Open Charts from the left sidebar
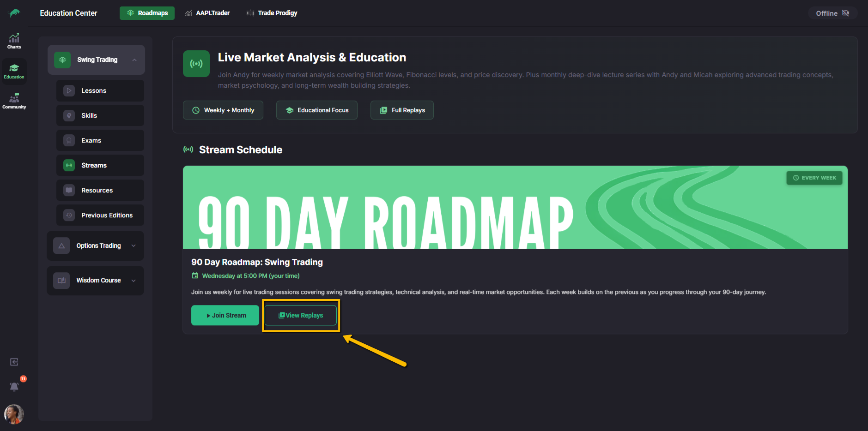The height and width of the screenshot is (431, 868). pyautogui.click(x=14, y=41)
